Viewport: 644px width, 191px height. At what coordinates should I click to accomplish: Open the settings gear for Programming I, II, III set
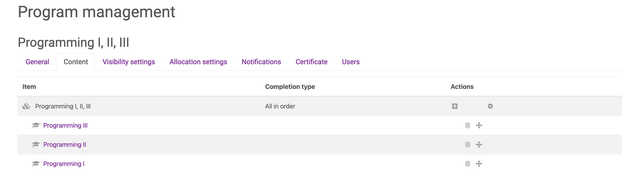[490, 106]
